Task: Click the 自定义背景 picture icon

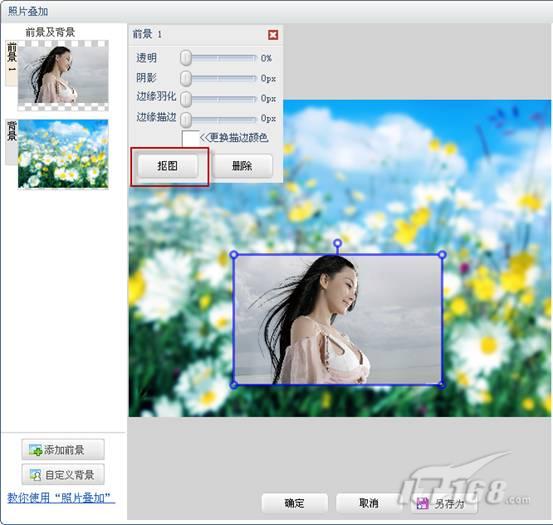Action: pyautogui.click(x=35, y=475)
